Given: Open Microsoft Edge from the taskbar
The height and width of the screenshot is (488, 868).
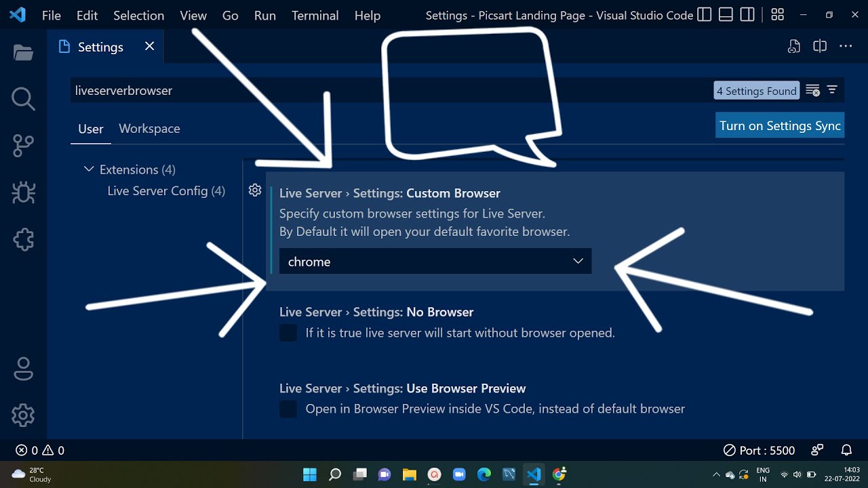Looking at the screenshot, I should [x=484, y=474].
